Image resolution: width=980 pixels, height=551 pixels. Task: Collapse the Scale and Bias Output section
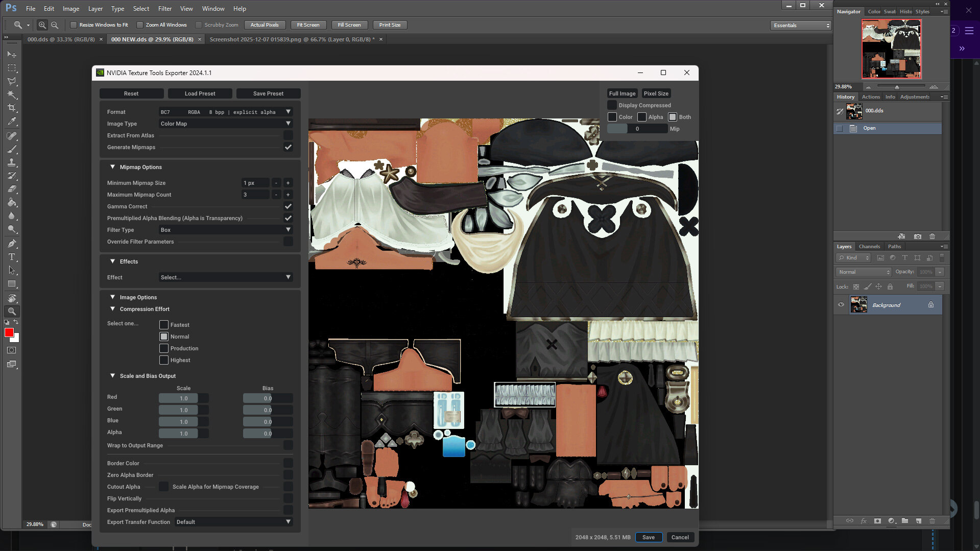click(x=113, y=376)
